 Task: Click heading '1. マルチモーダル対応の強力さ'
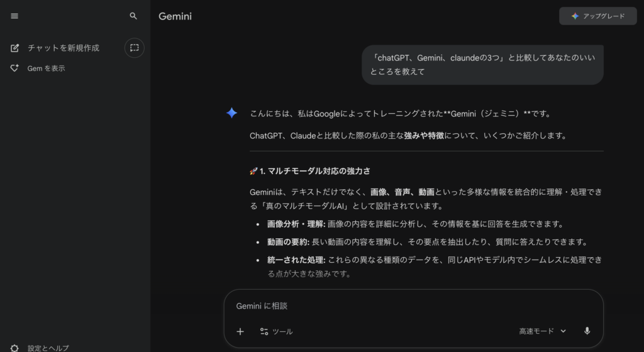point(314,171)
